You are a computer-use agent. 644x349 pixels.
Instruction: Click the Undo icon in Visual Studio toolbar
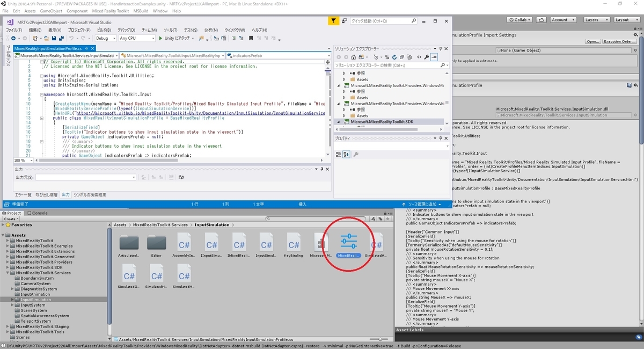pos(72,38)
